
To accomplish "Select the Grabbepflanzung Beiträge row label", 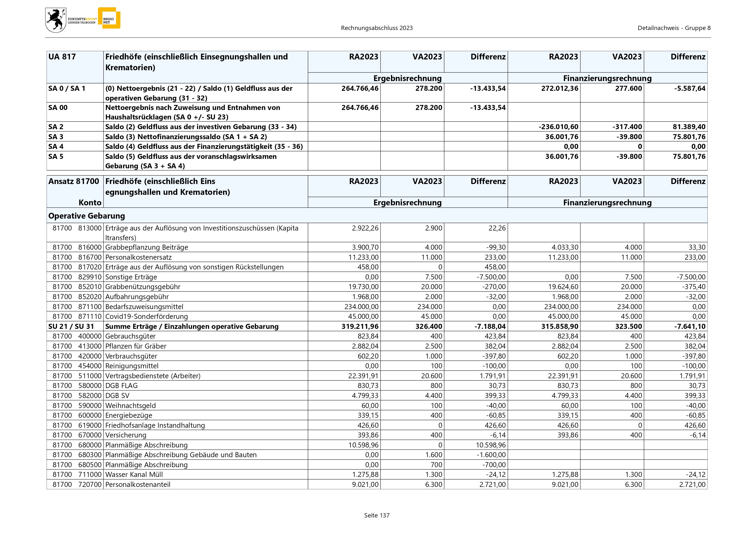I will (x=147, y=248).
